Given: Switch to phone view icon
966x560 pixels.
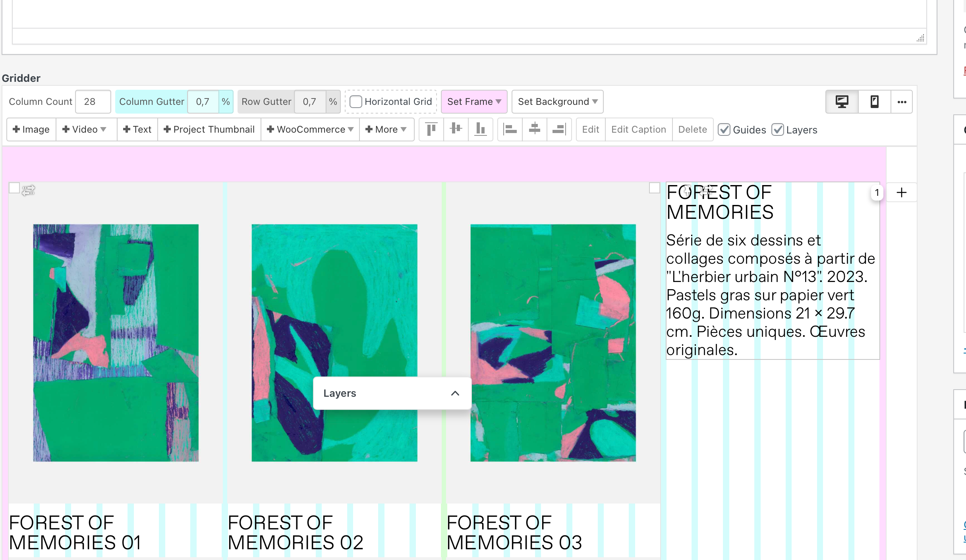Looking at the screenshot, I should pyautogui.click(x=874, y=102).
